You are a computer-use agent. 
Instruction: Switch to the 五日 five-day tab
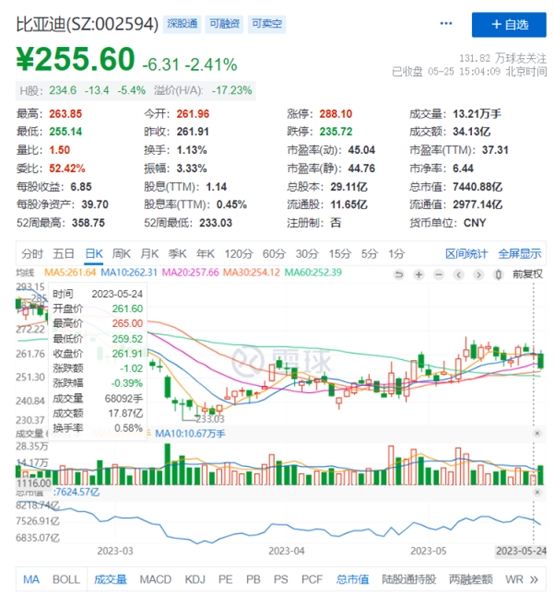(x=63, y=253)
